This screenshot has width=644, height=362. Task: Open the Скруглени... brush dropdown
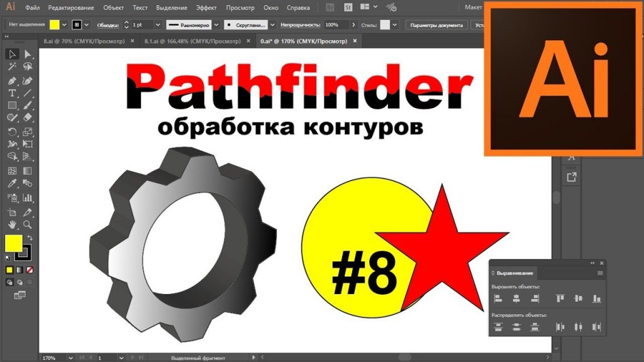(x=272, y=25)
